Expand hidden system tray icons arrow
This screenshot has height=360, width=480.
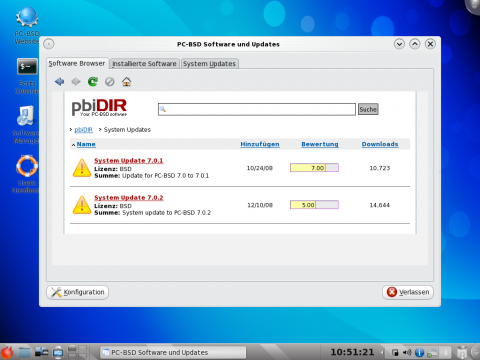tap(383, 352)
